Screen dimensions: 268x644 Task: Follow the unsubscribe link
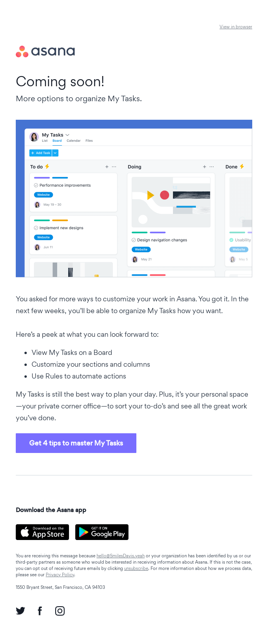point(136,568)
